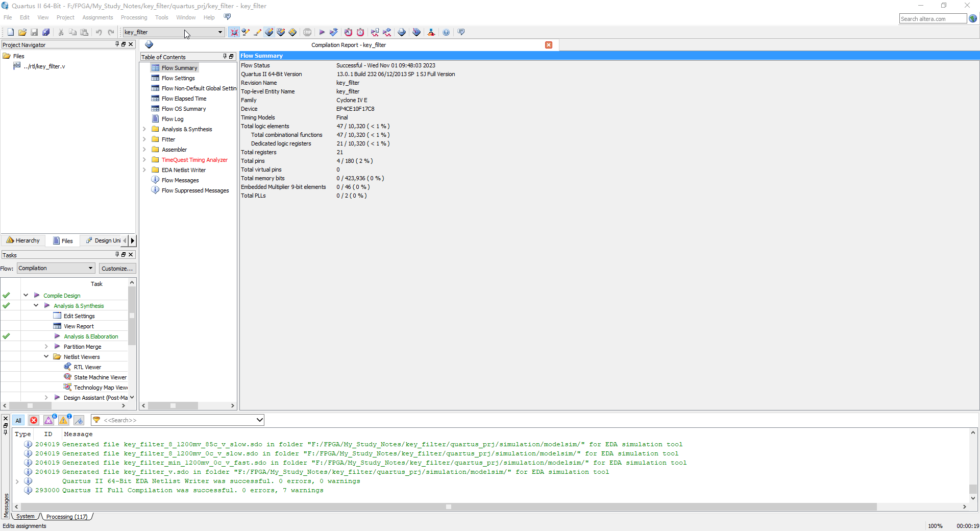Open the key_filter revision dropdown
Viewport: 980px width, 531px height.
(220, 32)
